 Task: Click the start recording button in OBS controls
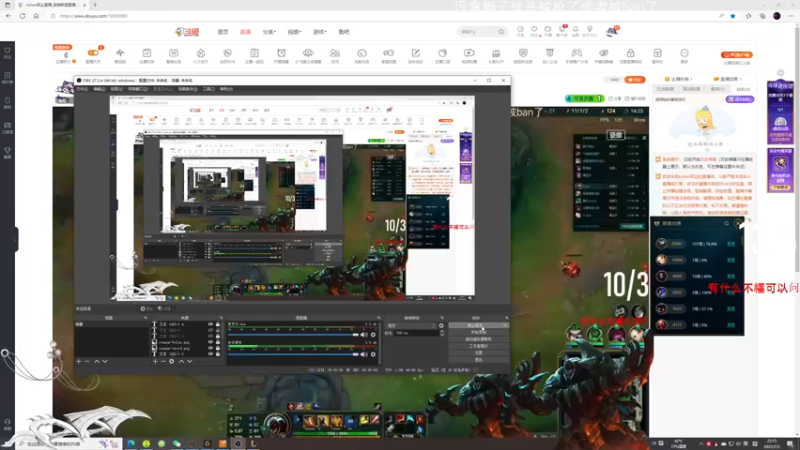(479, 332)
